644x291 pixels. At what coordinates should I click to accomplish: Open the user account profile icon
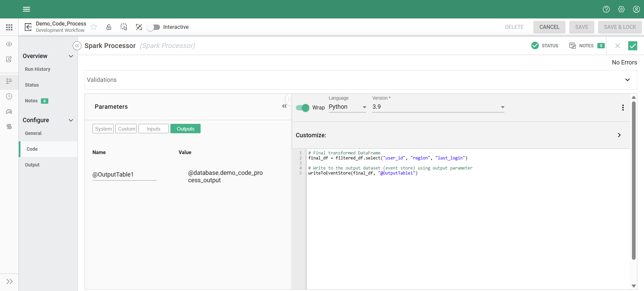pos(636,9)
